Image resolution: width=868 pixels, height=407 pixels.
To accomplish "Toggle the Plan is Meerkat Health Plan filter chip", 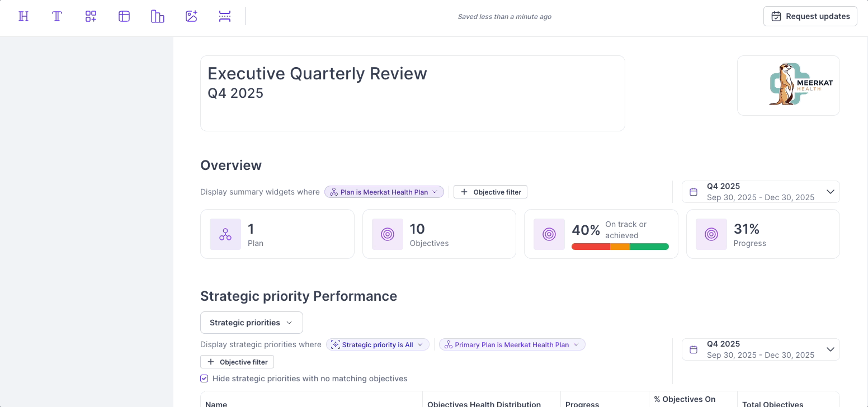I will point(384,192).
